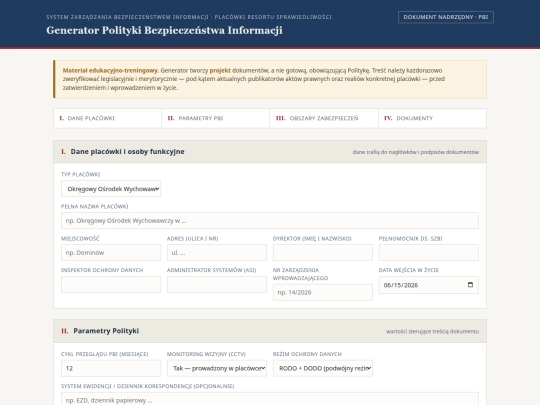Focus the Adres (ulica i nr) field
This screenshot has height=405, width=540.
[217, 252]
